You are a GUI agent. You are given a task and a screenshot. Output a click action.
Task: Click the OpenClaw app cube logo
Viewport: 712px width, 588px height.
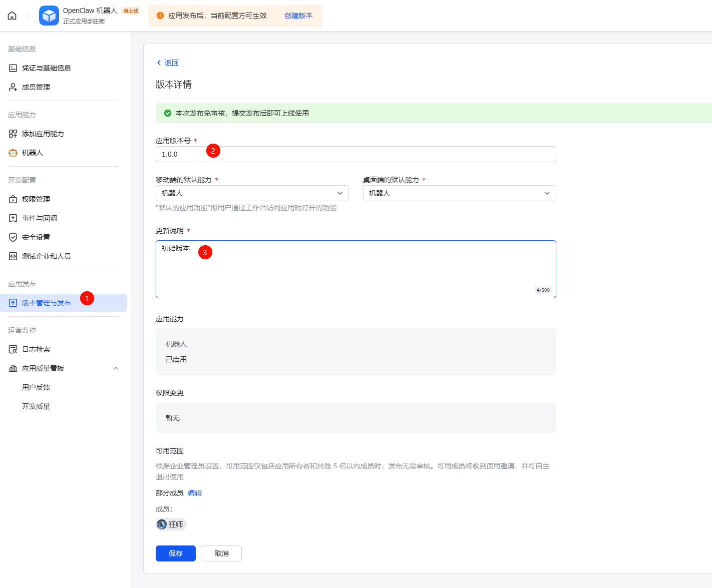pos(49,16)
